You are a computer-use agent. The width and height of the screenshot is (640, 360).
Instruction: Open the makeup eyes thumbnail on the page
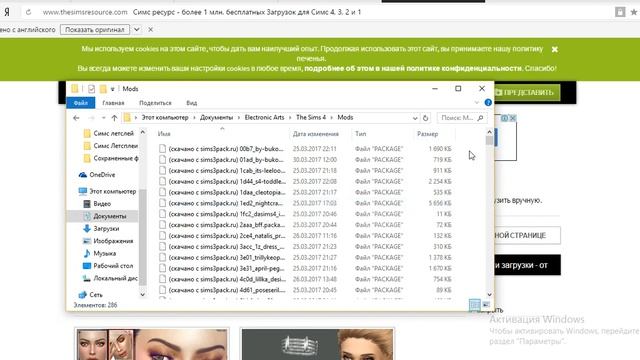point(152,344)
